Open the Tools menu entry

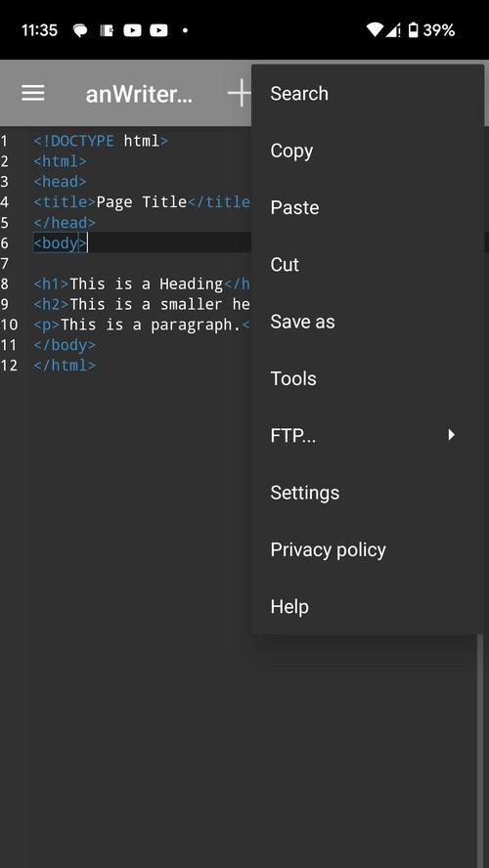pos(368,378)
